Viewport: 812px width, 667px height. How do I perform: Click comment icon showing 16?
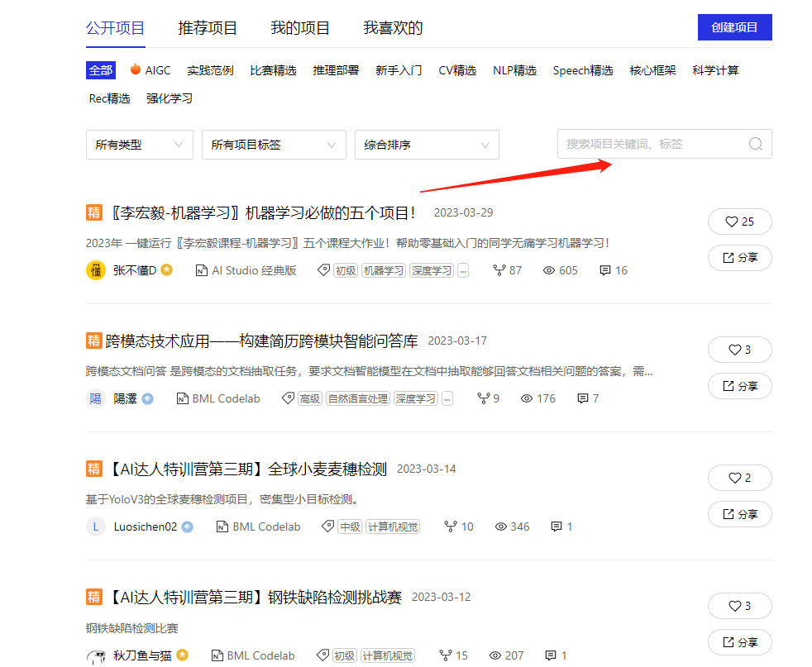[x=604, y=270]
